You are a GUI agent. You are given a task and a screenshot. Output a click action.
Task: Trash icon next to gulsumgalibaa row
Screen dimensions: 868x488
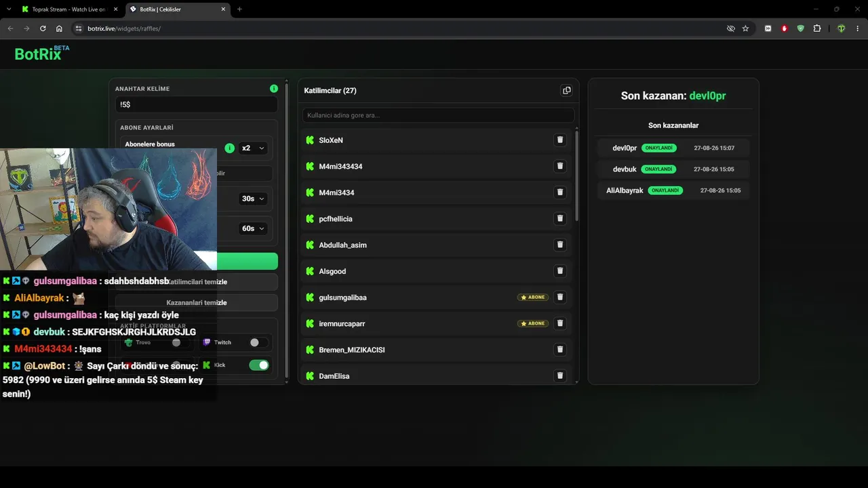coord(560,297)
